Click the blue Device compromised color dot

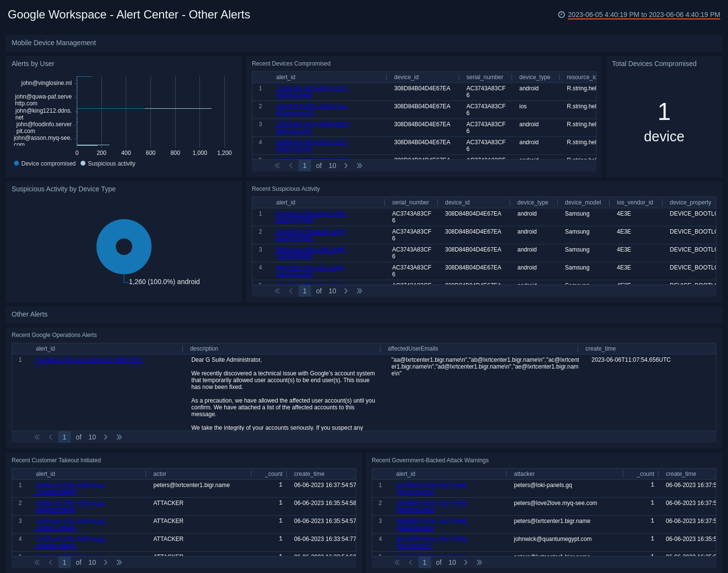point(16,163)
